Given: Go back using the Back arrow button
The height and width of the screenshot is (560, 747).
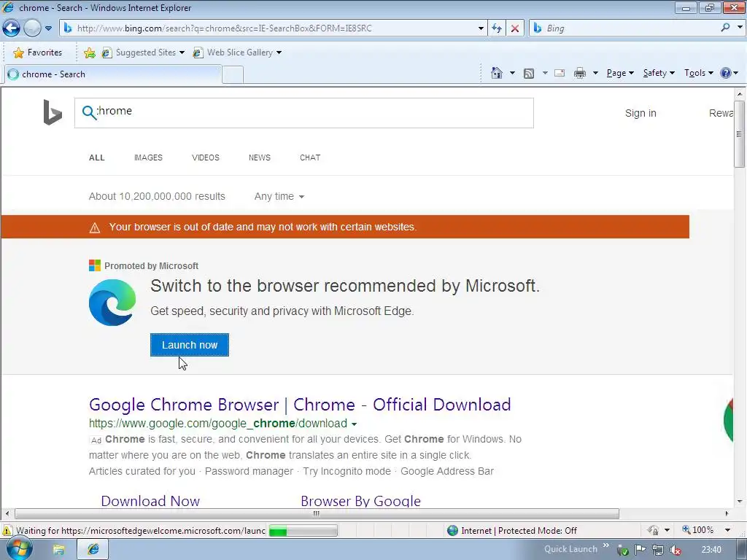Looking at the screenshot, I should click(x=12, y=28).
